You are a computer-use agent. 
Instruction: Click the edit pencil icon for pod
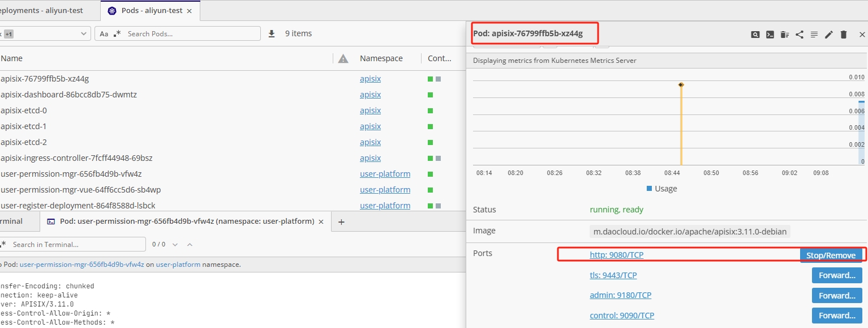(x=828, y=35)
